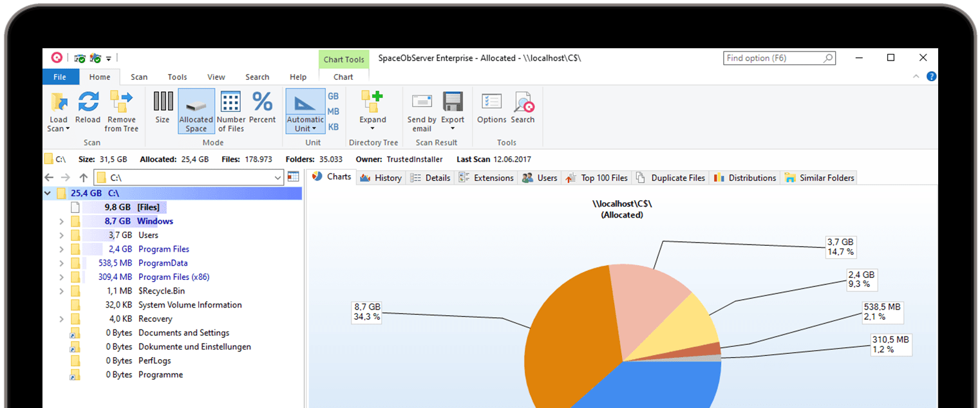Open the Scan ribbon tab

pos(139,77)
